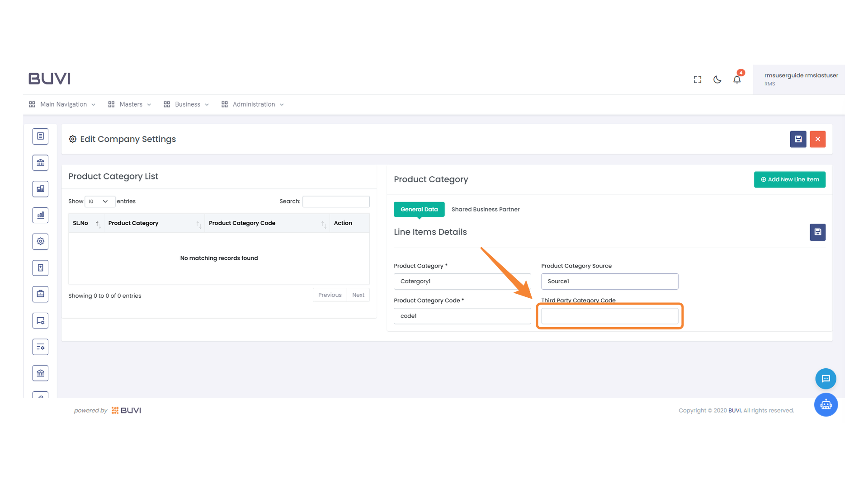Open the Show entries dropdown
This screenshot has width=868, height=488.
pos(99,202)
